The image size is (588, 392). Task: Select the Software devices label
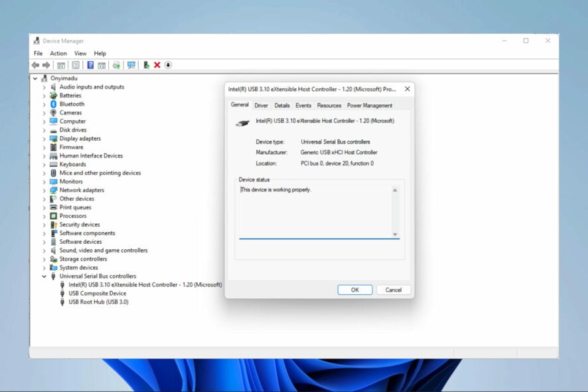80,242
